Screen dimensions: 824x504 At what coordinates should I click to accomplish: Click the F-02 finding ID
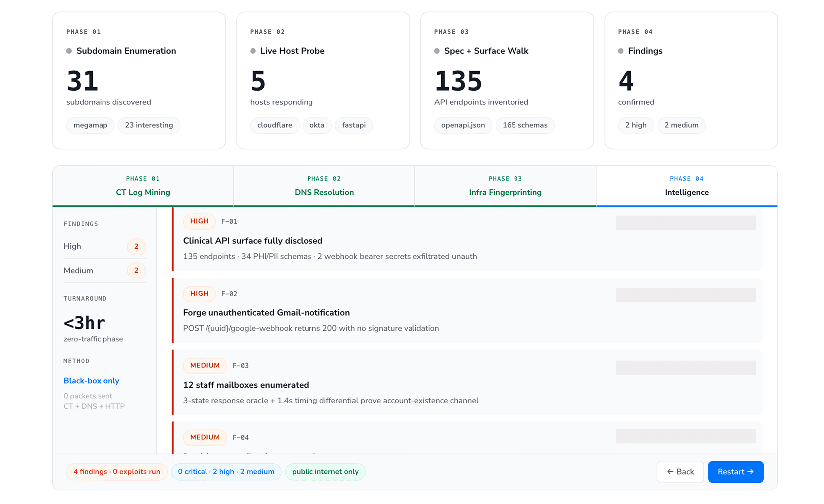click(x=229, y=294)
